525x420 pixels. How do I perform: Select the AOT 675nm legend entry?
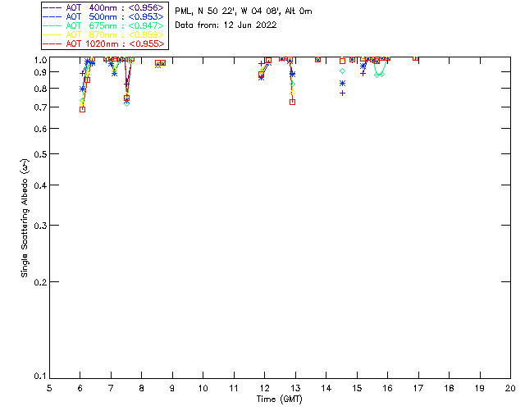pos(104,25)
